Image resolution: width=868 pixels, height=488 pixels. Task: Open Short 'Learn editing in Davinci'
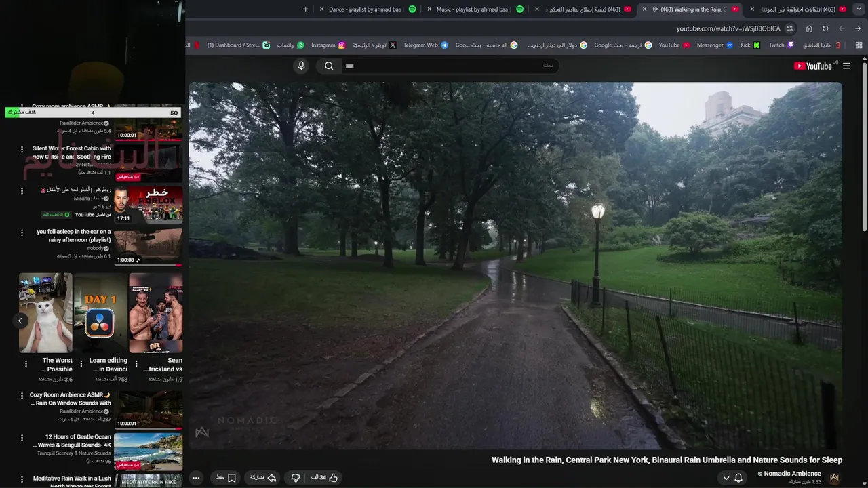click(100, 313)
